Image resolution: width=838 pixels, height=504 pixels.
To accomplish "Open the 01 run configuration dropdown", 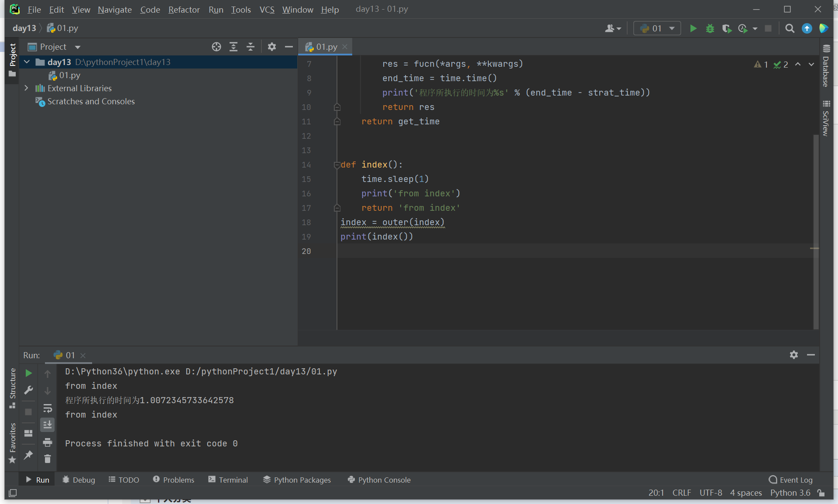I will point(657,29).
